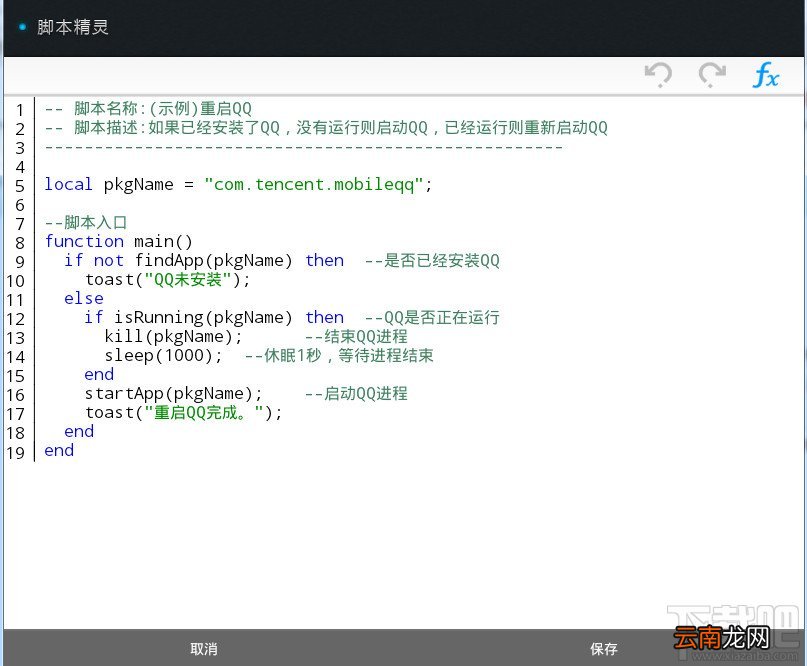This screenshot has height=666, width=807.
Task: Click the "end" keyword on line 15
Action: (99, 375)
